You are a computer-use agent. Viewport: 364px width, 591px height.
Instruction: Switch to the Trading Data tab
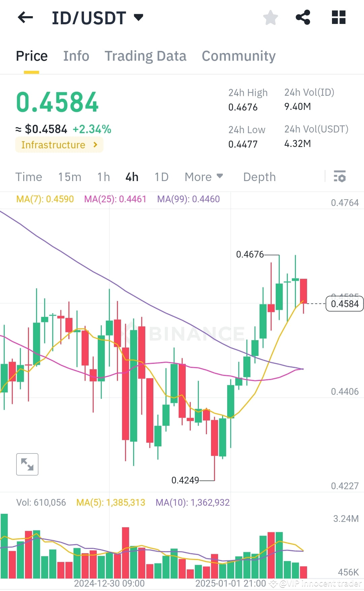coord(146,56)
